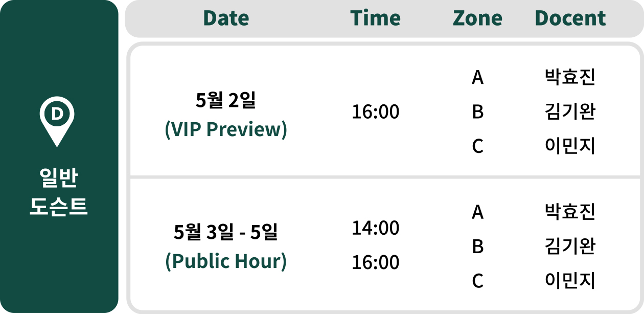Image resolution: width=644 pixels, height=314 pixels.
Task: Select the Docent column header
Action: click(570, 18)
